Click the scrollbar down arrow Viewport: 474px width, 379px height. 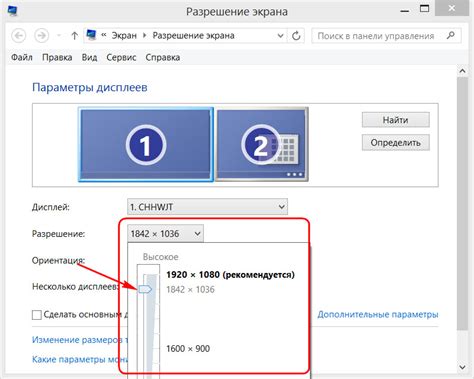point(462,367)
